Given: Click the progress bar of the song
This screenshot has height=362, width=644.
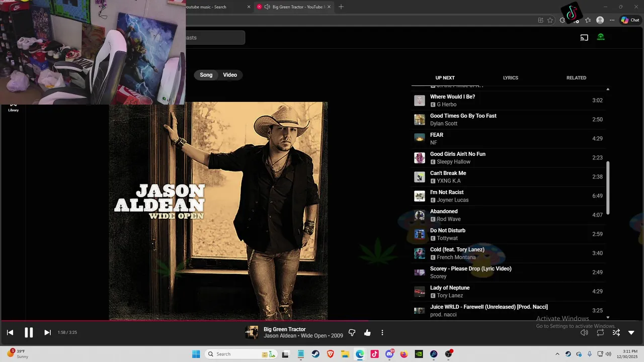Looking at the screenshot, I should point(322,321).
